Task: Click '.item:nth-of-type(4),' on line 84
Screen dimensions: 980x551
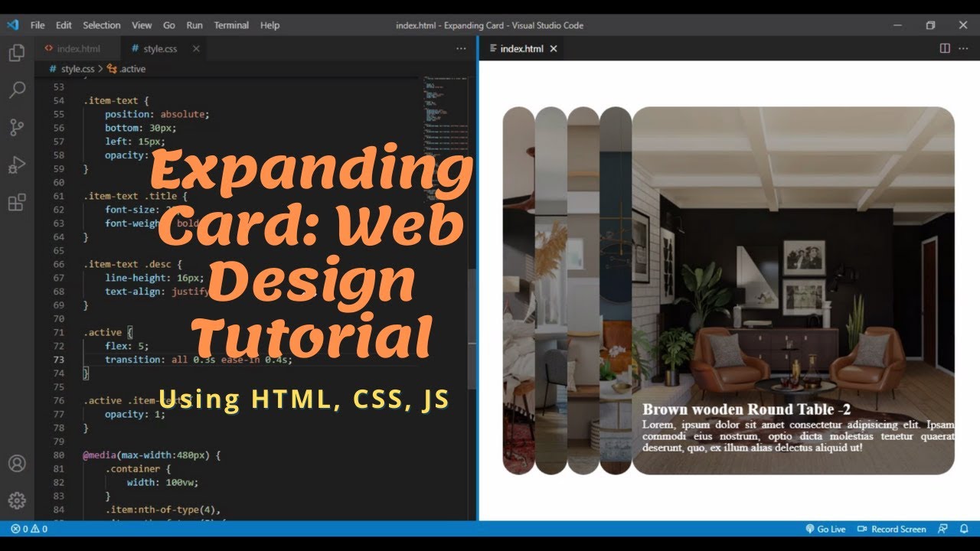Action: pyautogui.click(x=163, y=510)
